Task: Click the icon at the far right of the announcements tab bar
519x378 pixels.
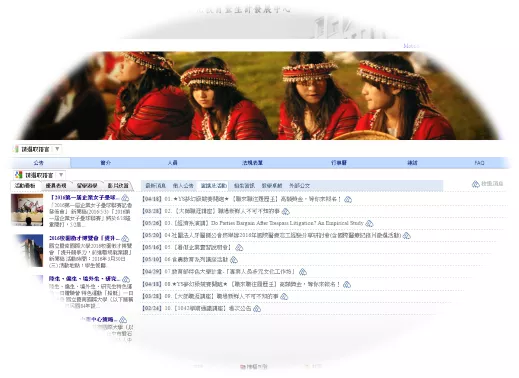Action: [476, 184]
